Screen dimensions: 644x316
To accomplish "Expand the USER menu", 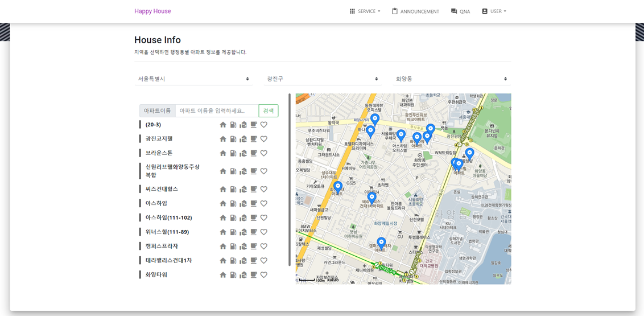I will [494, 11].
